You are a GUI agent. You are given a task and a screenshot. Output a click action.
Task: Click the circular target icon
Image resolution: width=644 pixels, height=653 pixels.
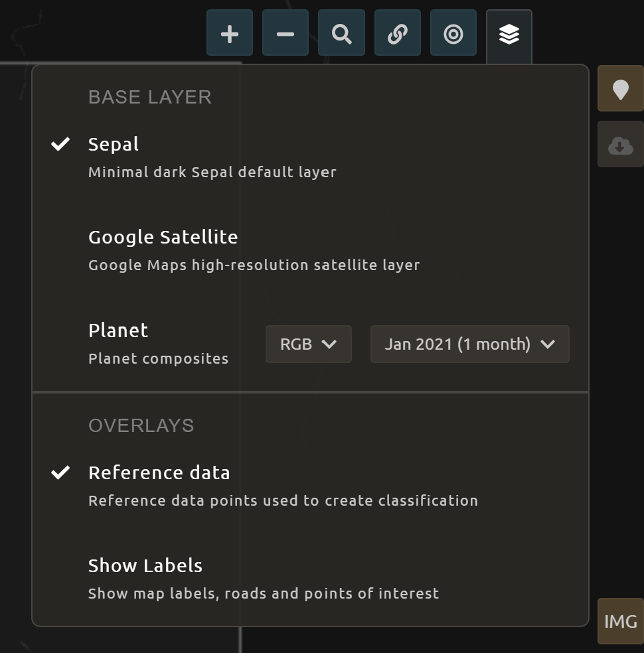point(453,34)
